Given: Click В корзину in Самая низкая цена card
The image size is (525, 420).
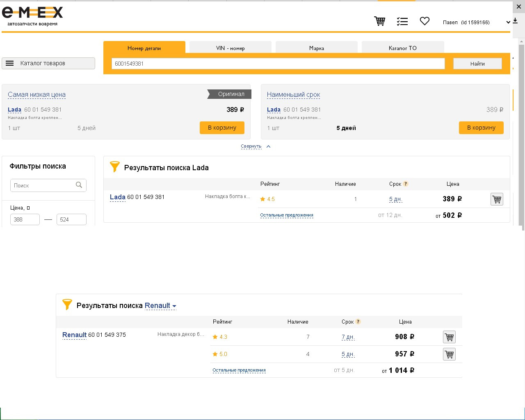Looking at the screenshot, I should 222,128.
